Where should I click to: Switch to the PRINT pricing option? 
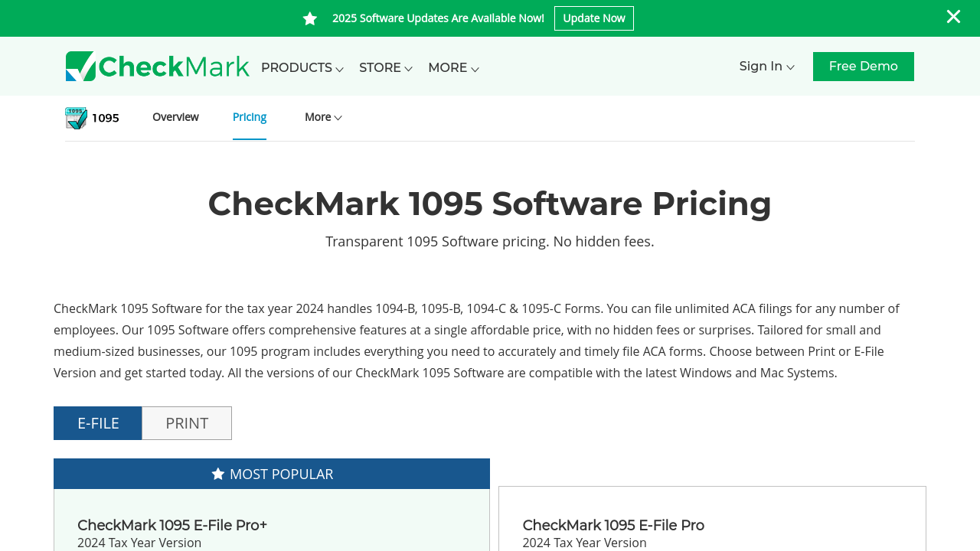(x=187, y=423)
